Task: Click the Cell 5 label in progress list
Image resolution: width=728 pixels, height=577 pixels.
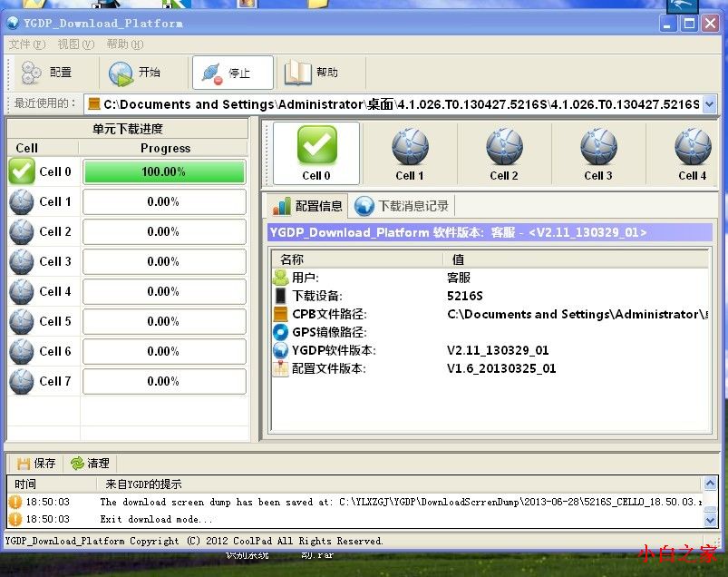Action: coord(55,321)
